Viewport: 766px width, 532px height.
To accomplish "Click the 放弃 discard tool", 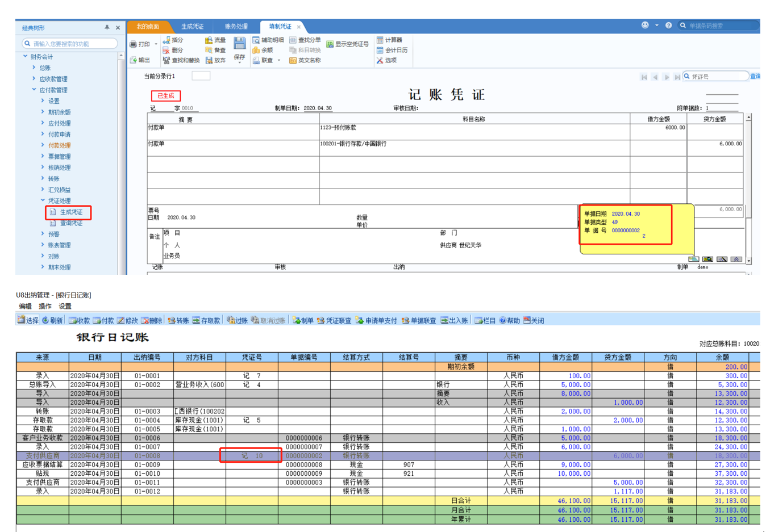I will pos(215,60).
